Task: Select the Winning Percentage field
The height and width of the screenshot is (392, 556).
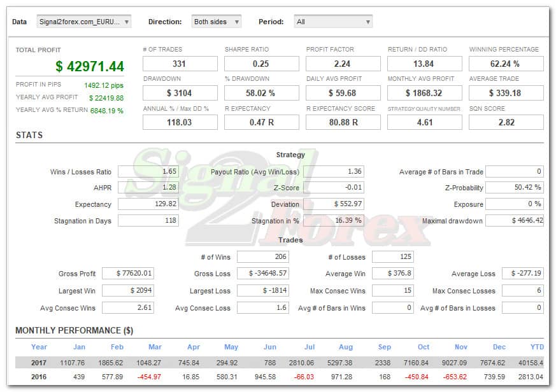Action: coord(506,64)
